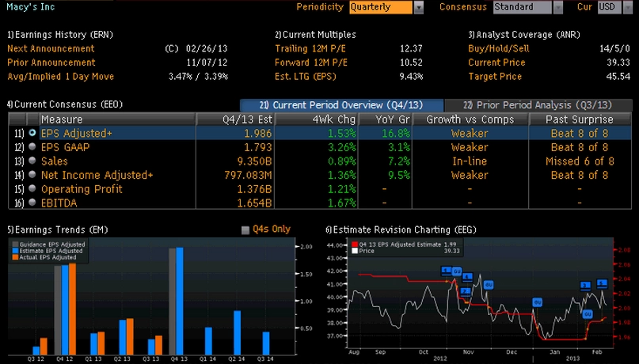Image resolution: width=639 pixels, height=364 pixels.
Task: Toggle the Q4s Only checkbox
Action: click(245, 230)
